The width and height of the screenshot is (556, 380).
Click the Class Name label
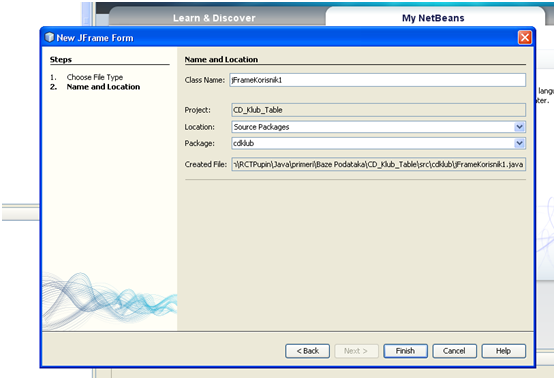(x=205, y=80)
